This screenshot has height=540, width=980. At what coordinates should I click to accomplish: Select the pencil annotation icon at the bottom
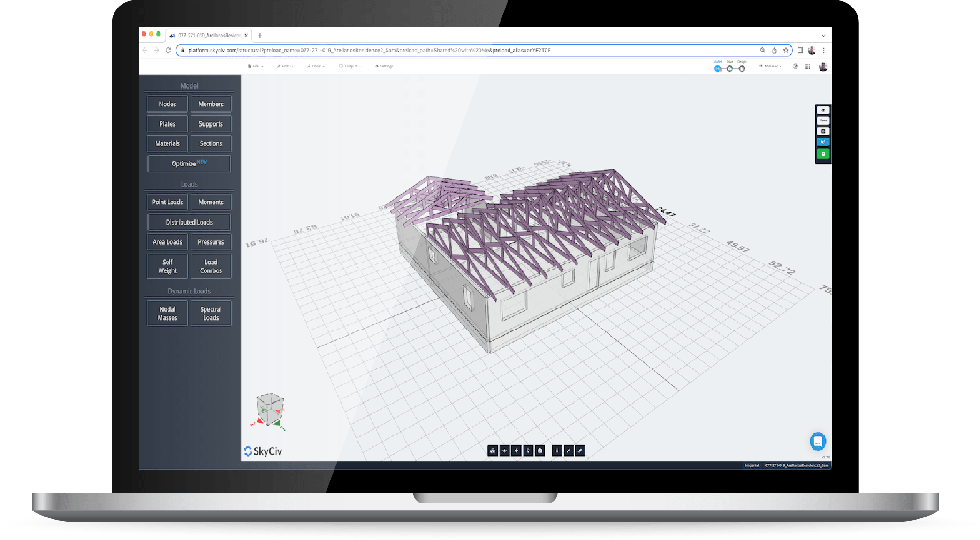(569, 451)
